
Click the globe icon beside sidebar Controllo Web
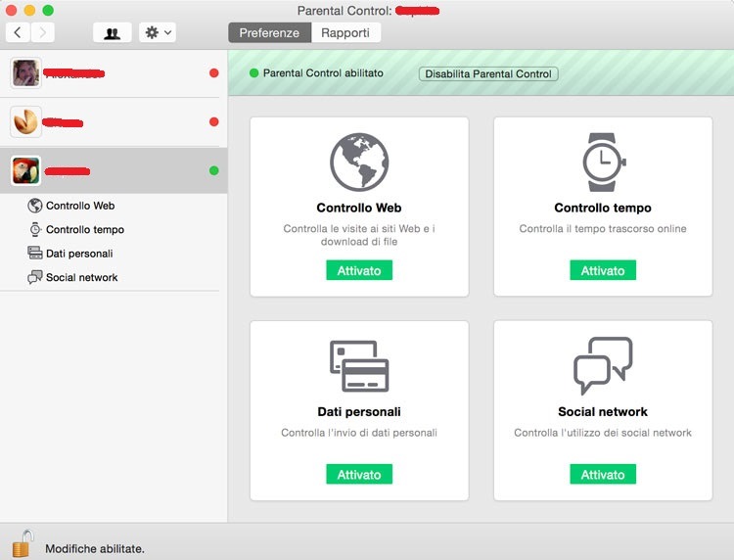[x=34, y=206]
